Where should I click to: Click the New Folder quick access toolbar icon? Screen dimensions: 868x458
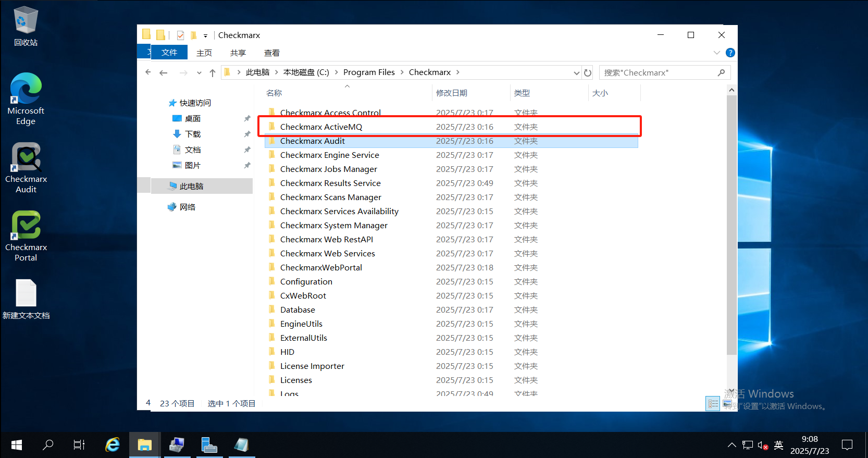(194, 35)
